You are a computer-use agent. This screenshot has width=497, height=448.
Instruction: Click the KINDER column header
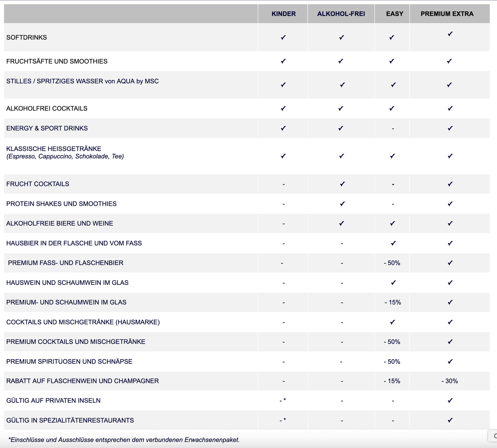click(x=283, y=14)
